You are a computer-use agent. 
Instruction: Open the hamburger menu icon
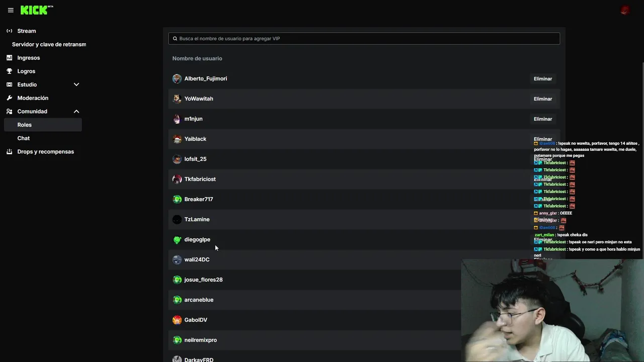[x=11, y=10]
